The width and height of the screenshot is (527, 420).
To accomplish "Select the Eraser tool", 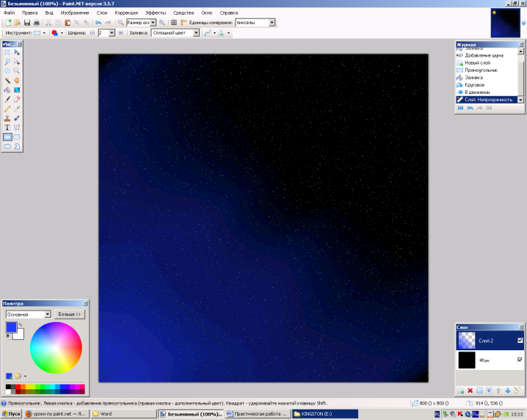I will click(17, 99).
